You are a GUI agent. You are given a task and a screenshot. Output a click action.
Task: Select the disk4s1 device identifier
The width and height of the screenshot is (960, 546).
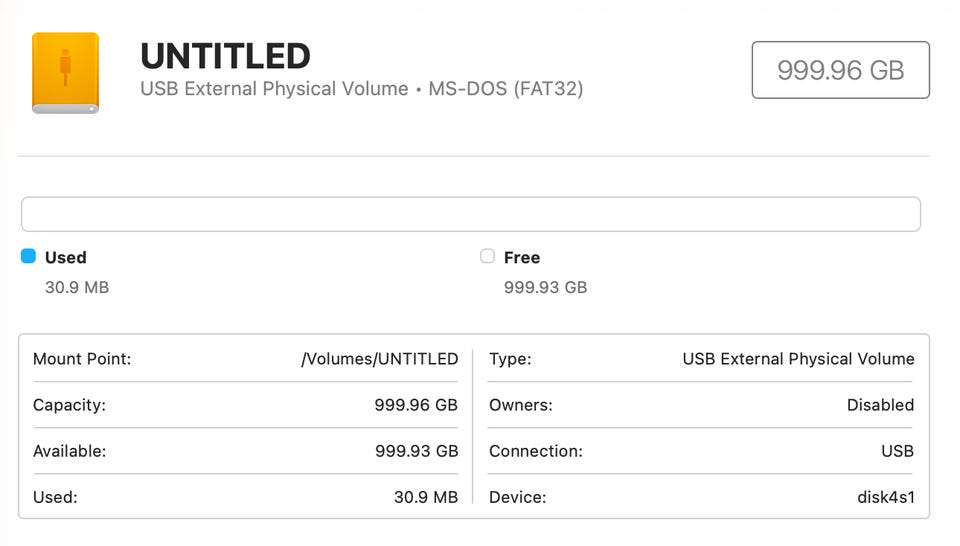[885, 497]
